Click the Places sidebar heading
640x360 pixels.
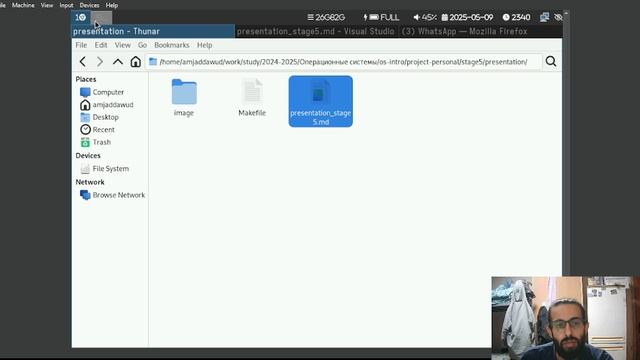tap(86, 79)
